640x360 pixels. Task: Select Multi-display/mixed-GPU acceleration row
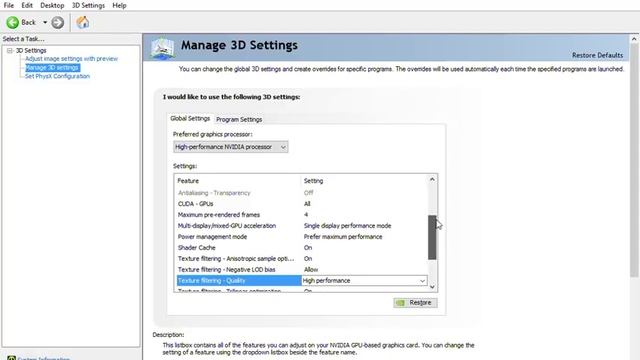coord(302,226)
